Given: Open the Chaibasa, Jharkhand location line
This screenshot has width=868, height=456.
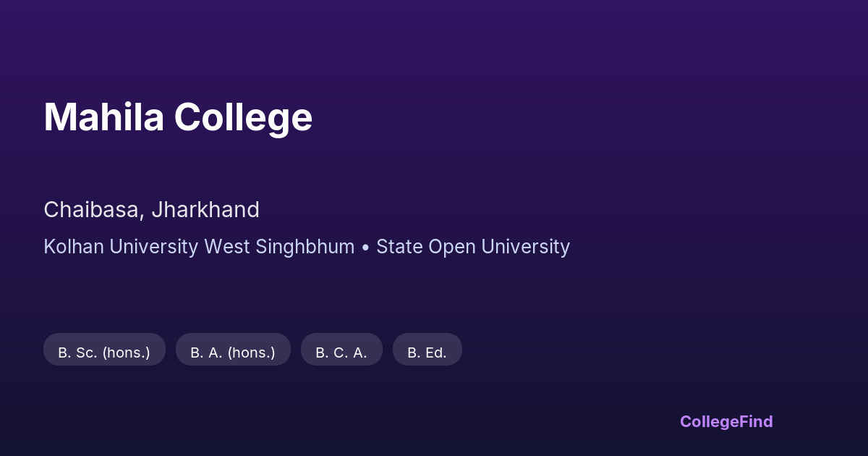Looking at the screenshot, I should coord(151,210).
